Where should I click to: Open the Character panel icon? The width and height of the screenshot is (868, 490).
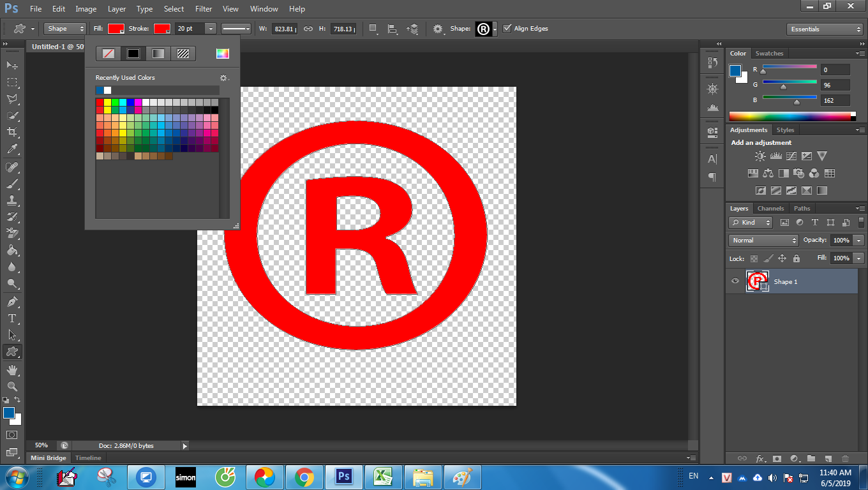(x=712, y=159)
